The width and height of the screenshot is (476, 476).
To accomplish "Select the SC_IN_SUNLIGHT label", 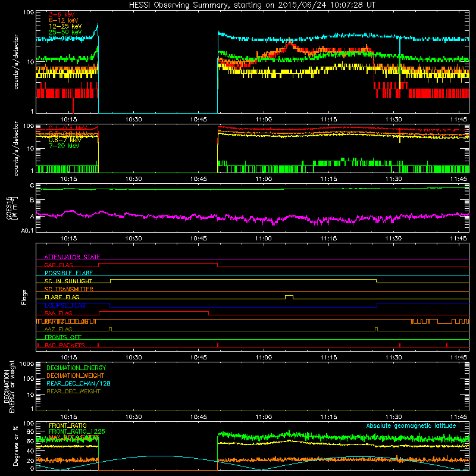I will pos(68,281).
